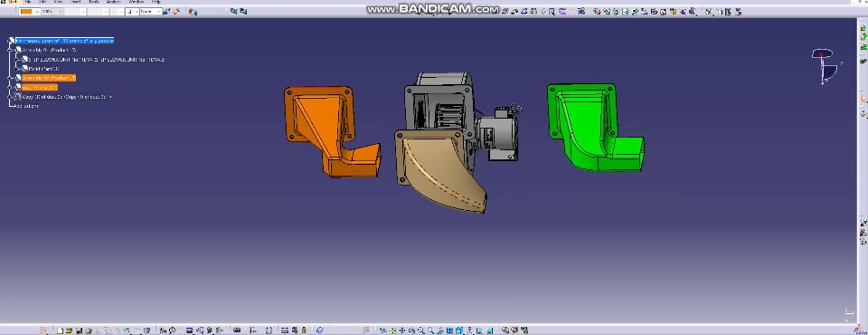Click the painter brush icon in graphic properties
The height and width of the screenshot is (335, 868).
point(166,11)
